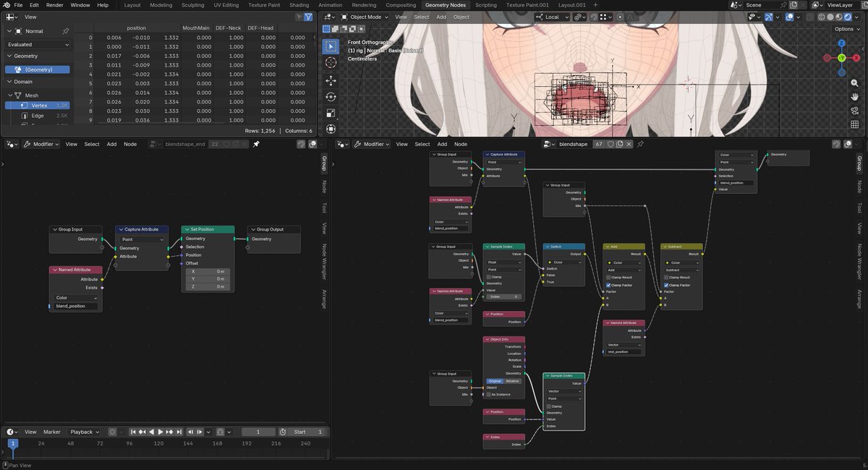Open the Object Mode dropdown
The height and width of the screenshot is (470, 868).
point(365,17)
